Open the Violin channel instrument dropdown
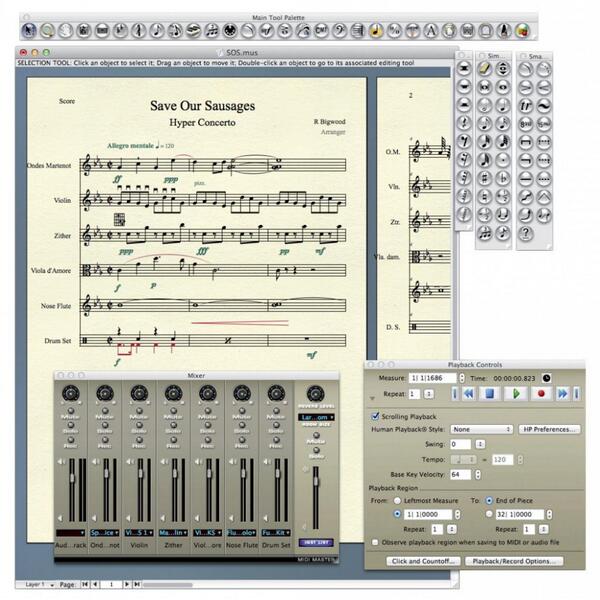This screenshot has width=600, height=600. [x=139, y=533]
